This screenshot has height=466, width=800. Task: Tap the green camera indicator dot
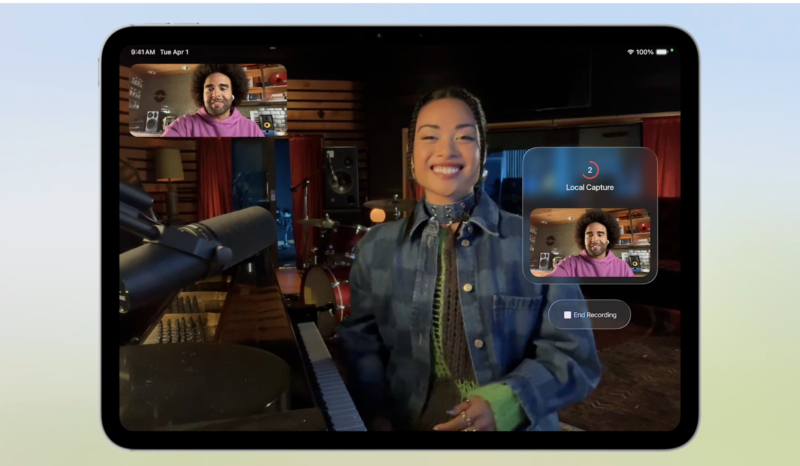(672, 50)
